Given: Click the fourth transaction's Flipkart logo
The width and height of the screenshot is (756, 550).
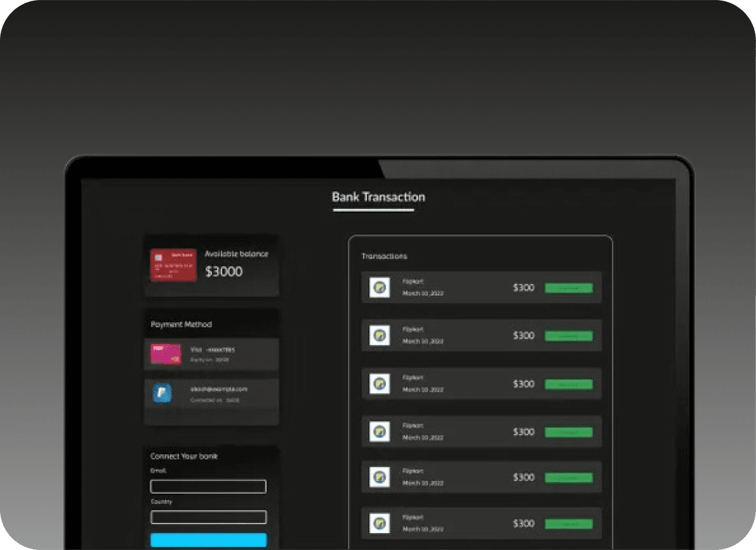Looking at the screenshot, I should 379,432.
